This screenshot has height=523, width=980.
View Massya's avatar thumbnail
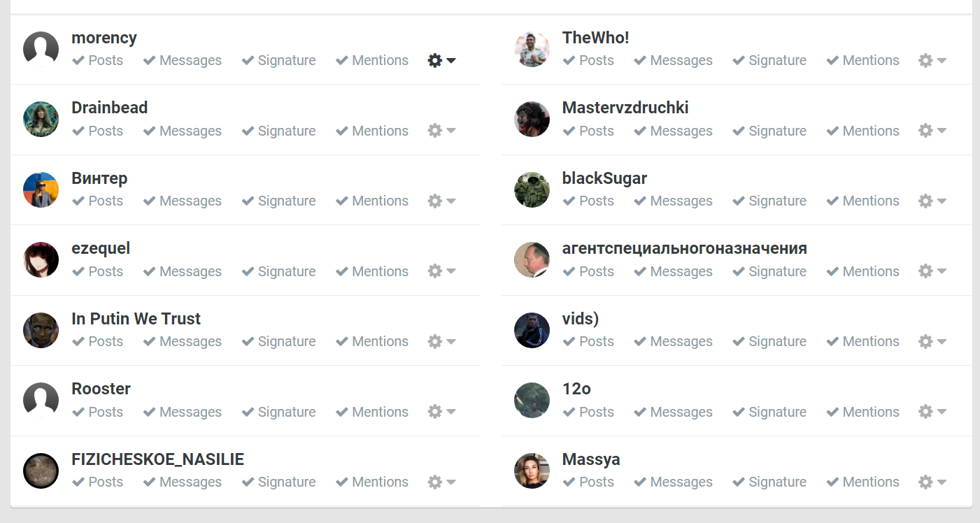[532, 471]
